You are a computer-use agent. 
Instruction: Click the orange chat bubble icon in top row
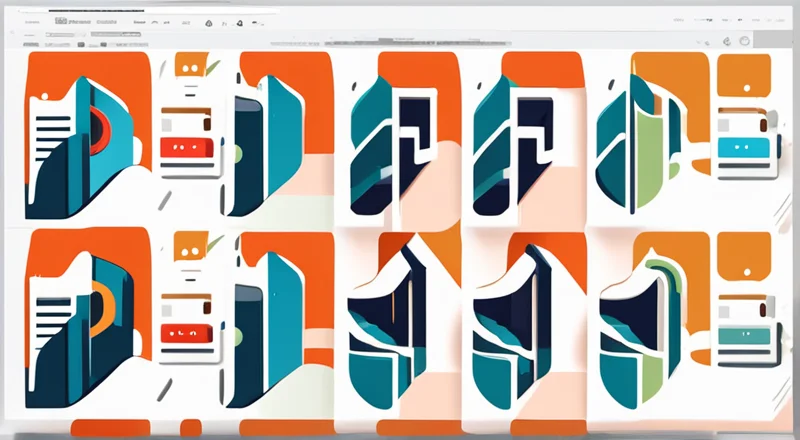pos(188,64)
